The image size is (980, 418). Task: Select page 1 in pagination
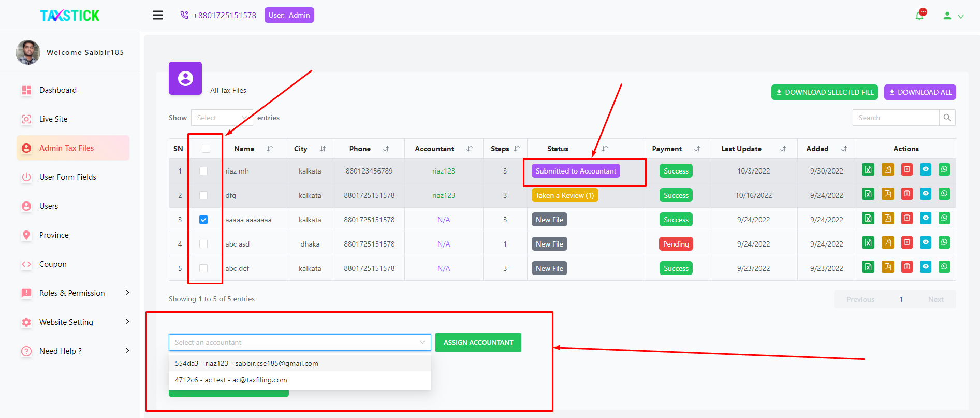pyautogui.click(x=901, y=299)
